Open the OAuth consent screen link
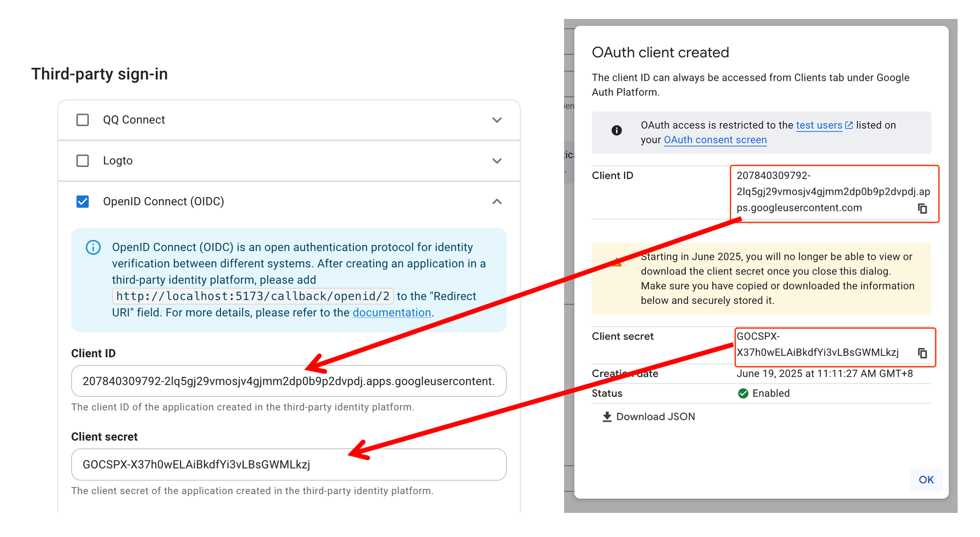Screen dimensions: 980x537 (714, 139)
